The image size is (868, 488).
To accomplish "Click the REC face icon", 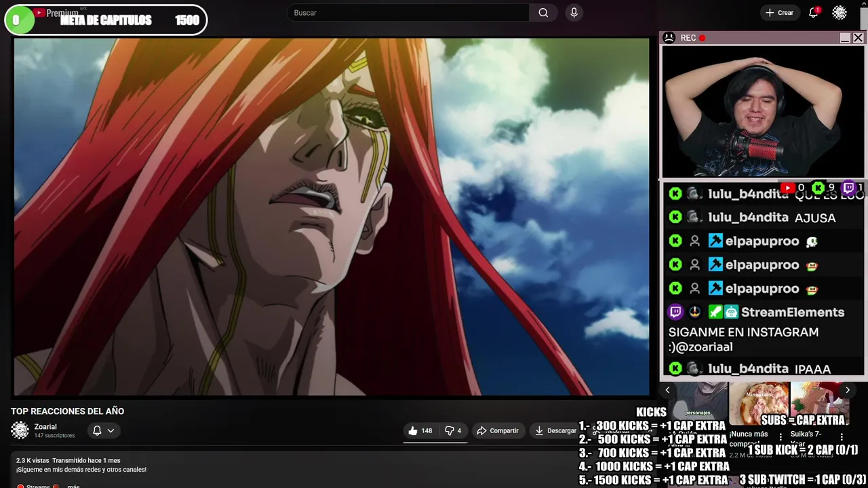I will point(669,38).
